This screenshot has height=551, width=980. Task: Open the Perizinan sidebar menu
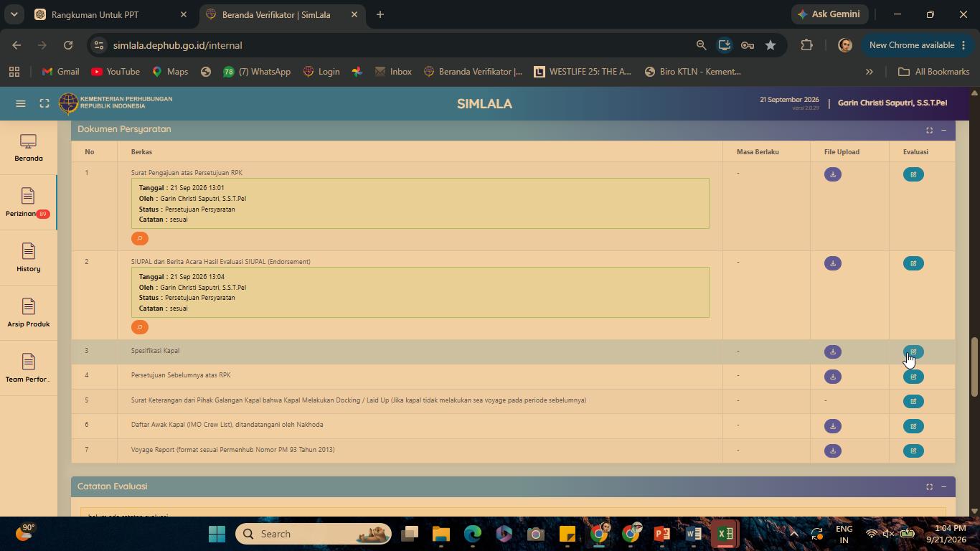28,203
